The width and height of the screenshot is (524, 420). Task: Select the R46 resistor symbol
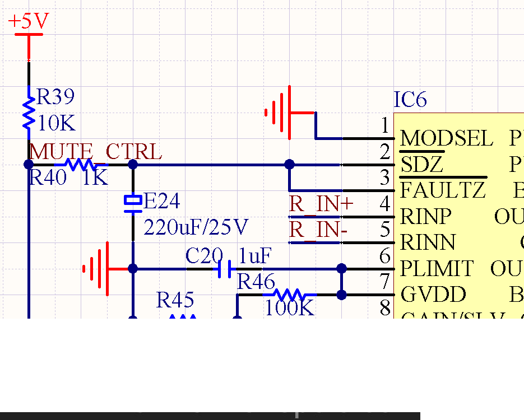tap(289, 295)
